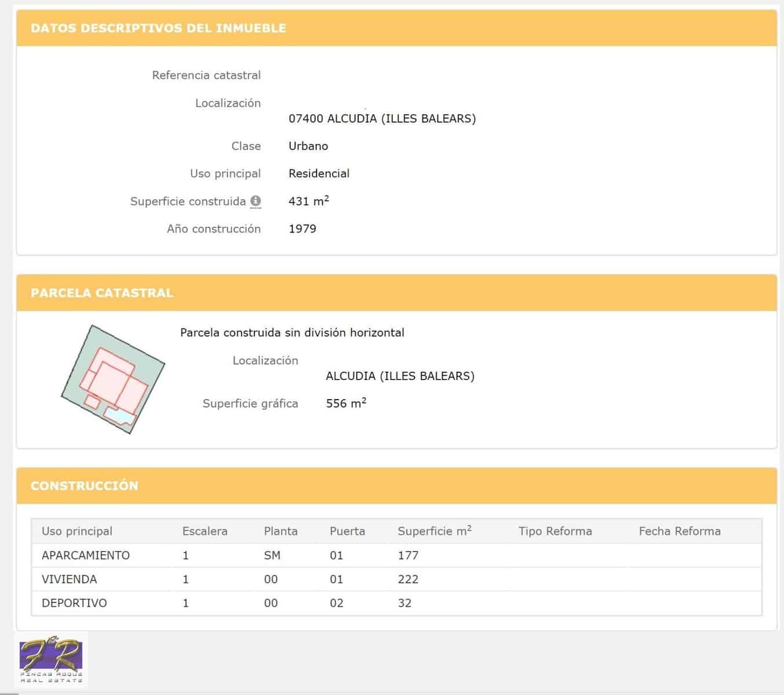The image size is (784, 695).
Task: Click the Tipo Reforma column header
Action: [x=555, y=531]
